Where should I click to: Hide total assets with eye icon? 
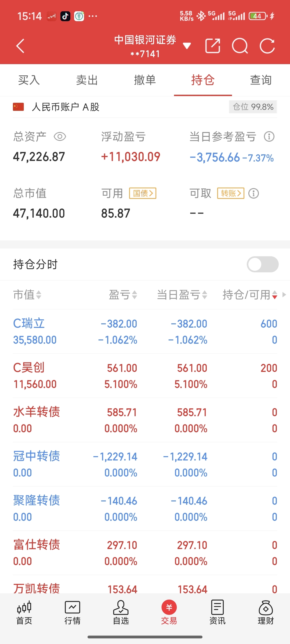pos(60,137)
